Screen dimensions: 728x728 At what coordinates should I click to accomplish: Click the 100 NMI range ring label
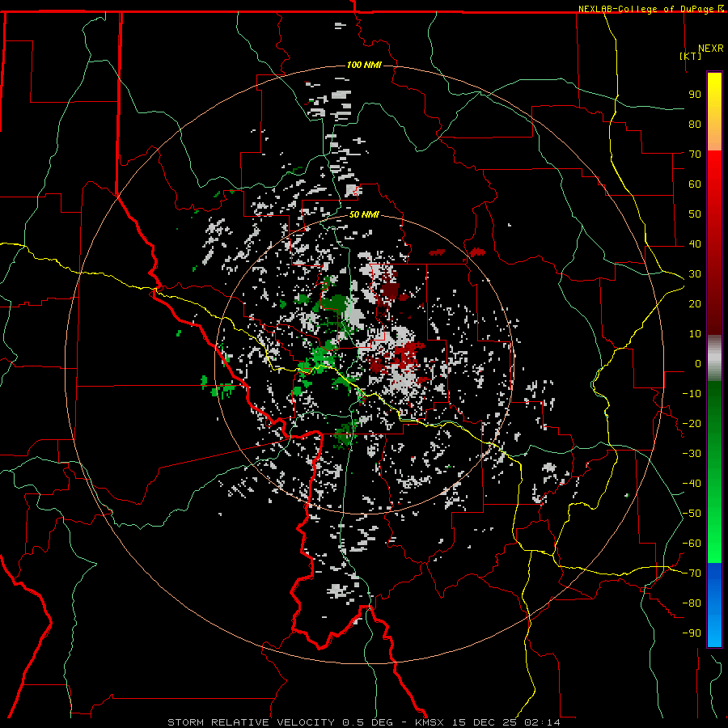point(364,65)
